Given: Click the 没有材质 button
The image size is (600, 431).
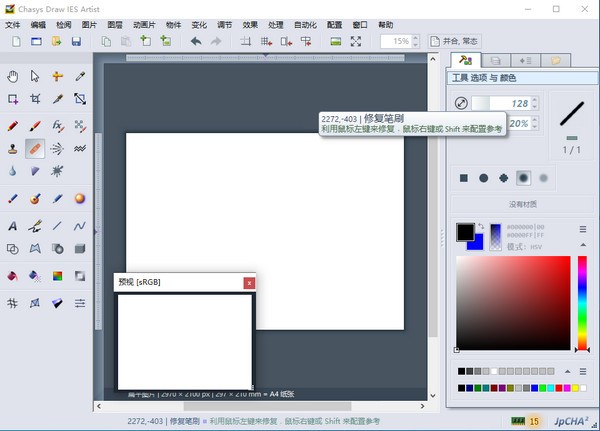Looking at the screenshot, I should [x=522, y=204].
